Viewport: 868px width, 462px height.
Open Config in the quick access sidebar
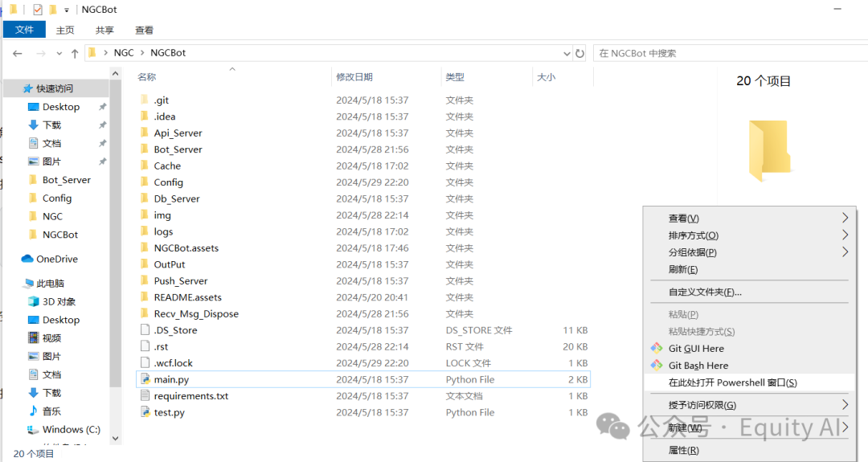(57, 198)
